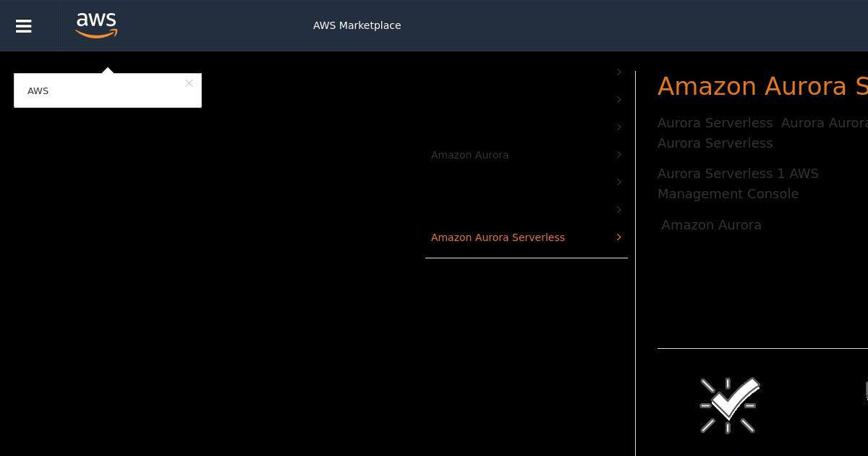Click the sparkling checkmark icon
Image resolution: width=868 pixels, height=456 pixels.
point(729,405)
